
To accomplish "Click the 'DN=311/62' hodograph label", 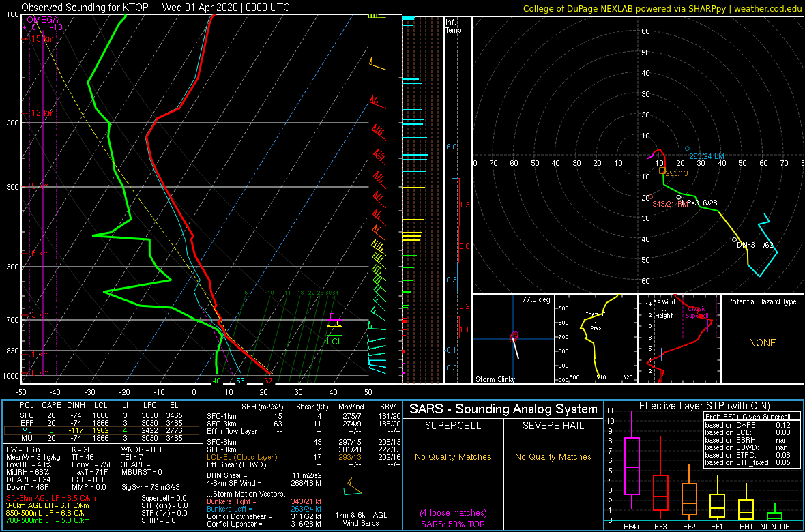I will tap(755, 245).
